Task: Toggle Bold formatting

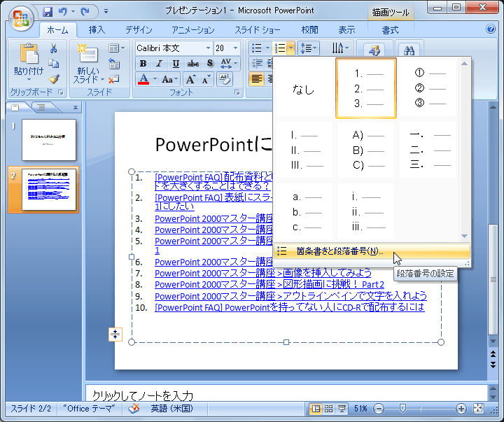Action: [x=143, y=64]
